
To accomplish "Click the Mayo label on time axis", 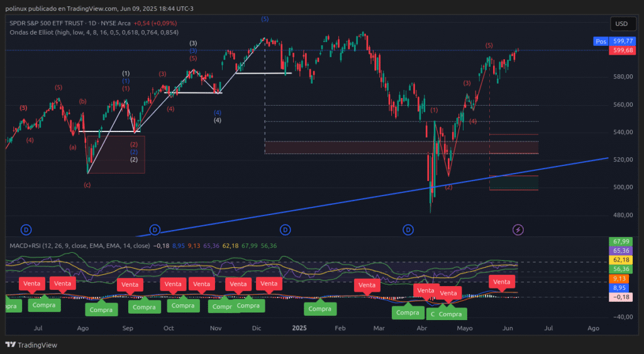I will pyautogui.click(x=465, y=328).
